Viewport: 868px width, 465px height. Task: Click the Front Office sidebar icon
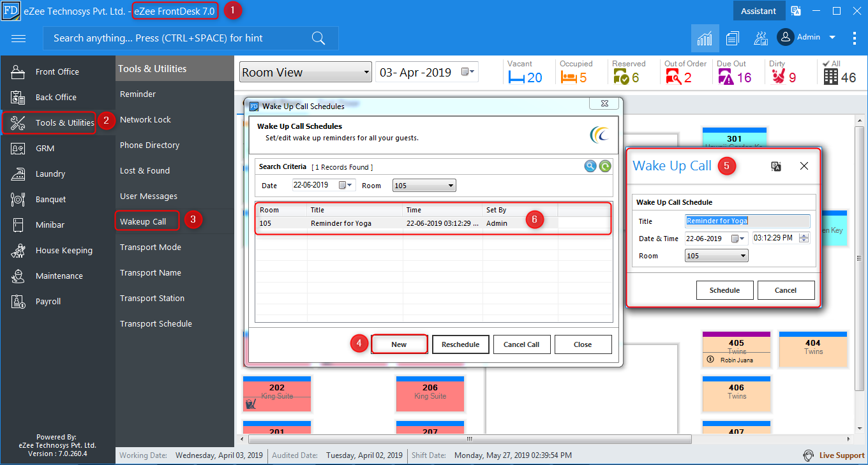[18, 71]
